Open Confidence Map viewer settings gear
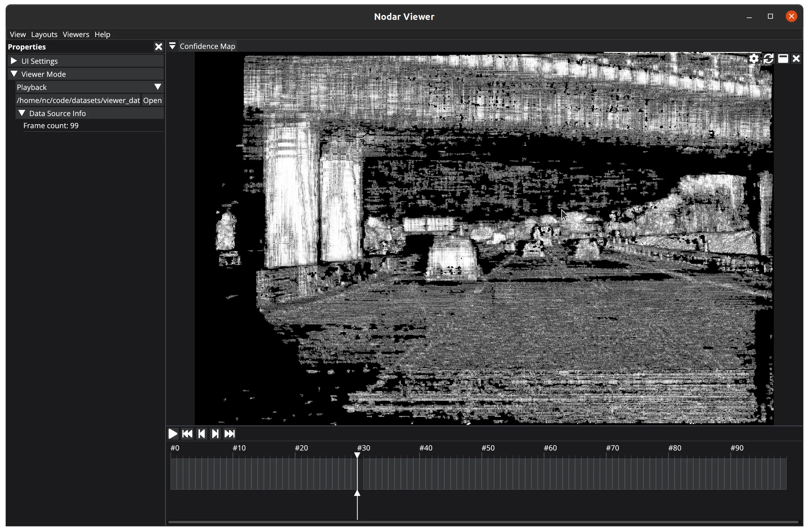 754,59
